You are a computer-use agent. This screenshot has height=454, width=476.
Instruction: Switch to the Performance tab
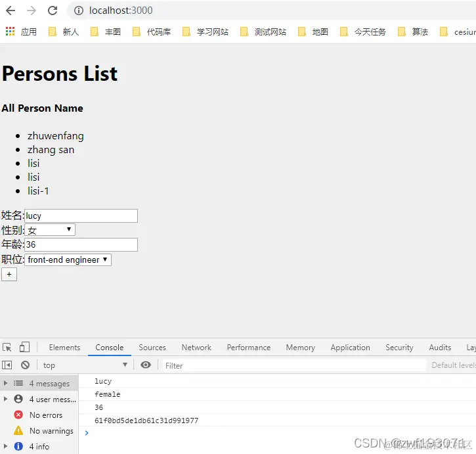tap(249, 348)
